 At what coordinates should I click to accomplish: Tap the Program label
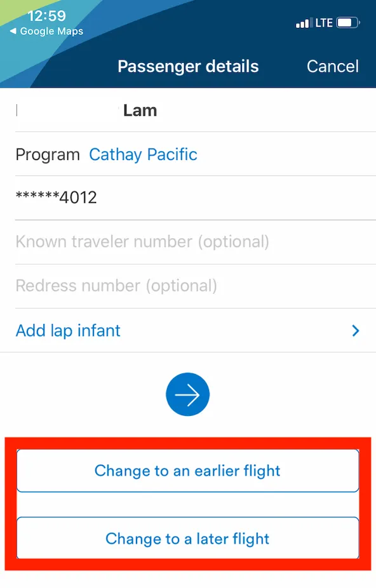pos(48,154)
